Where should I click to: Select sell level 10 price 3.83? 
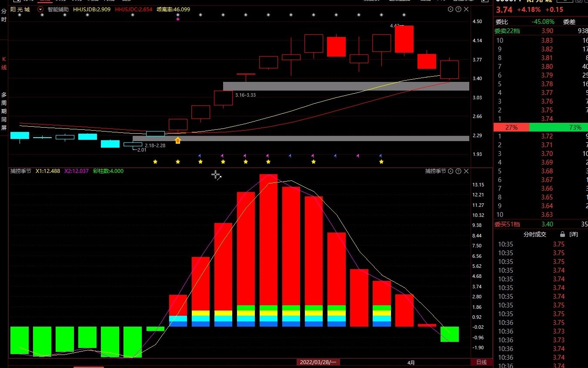tap(547, 40)
